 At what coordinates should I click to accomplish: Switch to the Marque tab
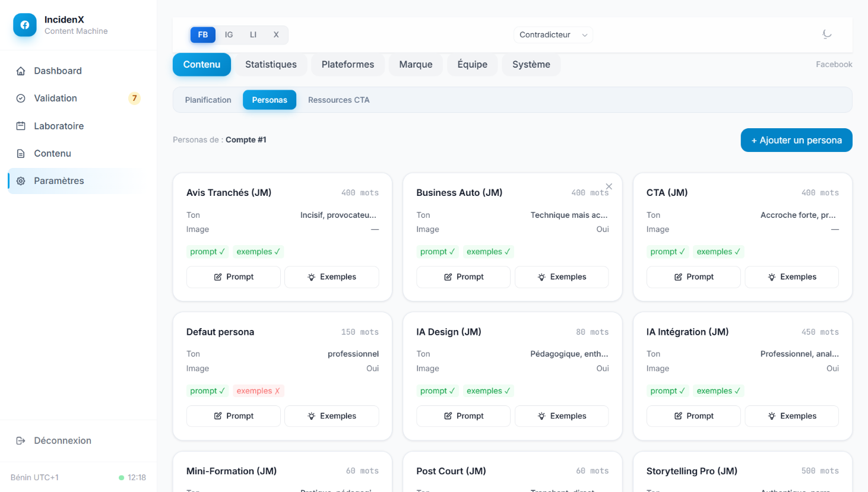[x=416, y=65]
